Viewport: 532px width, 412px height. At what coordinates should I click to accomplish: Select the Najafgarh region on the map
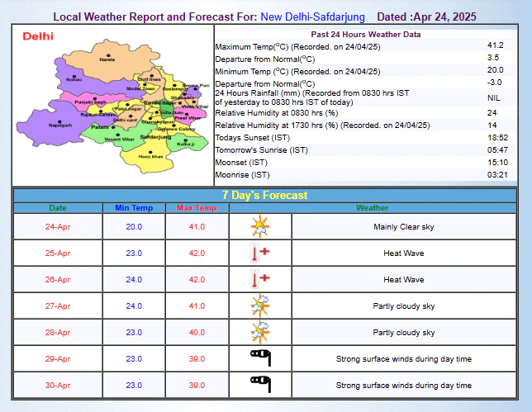click(56, 126)
